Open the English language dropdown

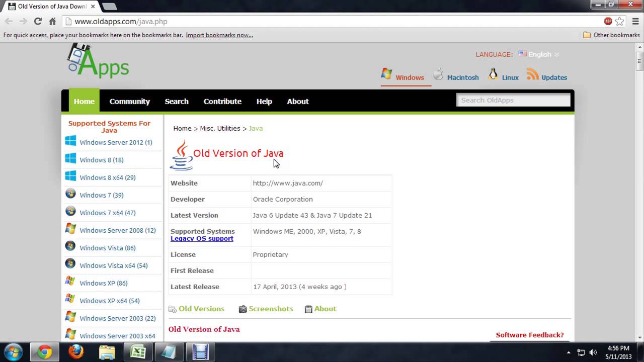click(x=539, y=54)
